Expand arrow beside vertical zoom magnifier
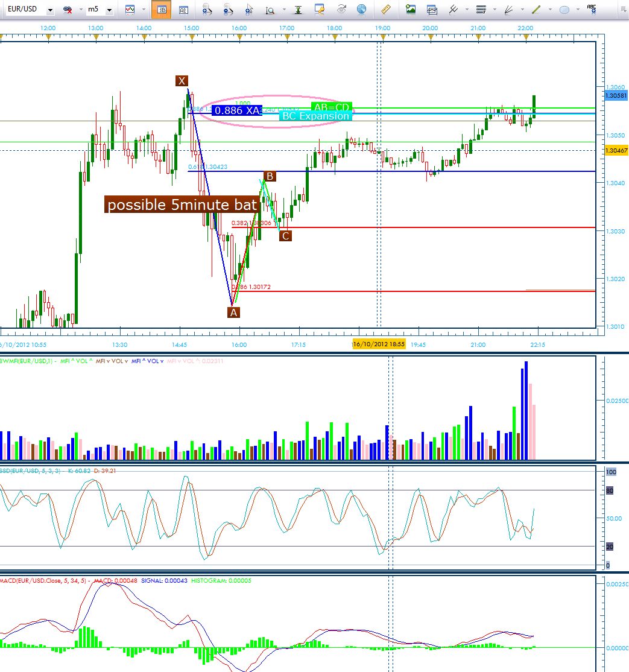Screen dimensions: 629x672 283,10
